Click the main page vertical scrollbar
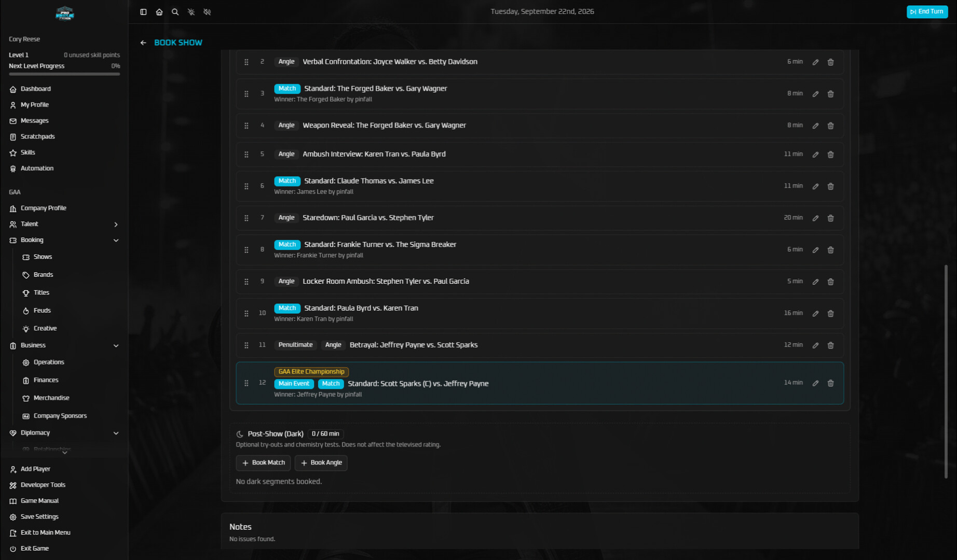 point(946,371)
